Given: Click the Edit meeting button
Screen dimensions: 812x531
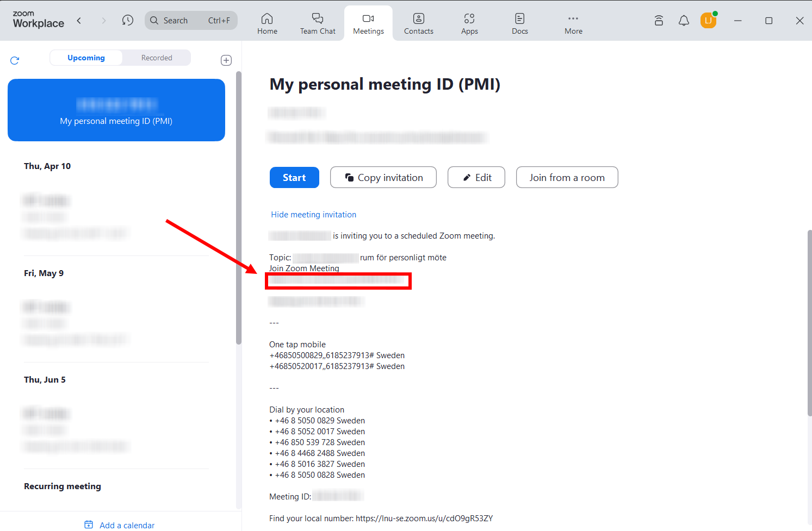Looking at the screenshot, I should coord(476,177).
